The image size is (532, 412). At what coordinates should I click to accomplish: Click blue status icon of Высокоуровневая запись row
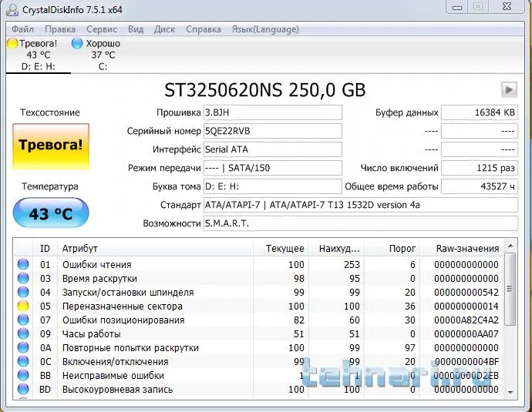pos(23,390)
